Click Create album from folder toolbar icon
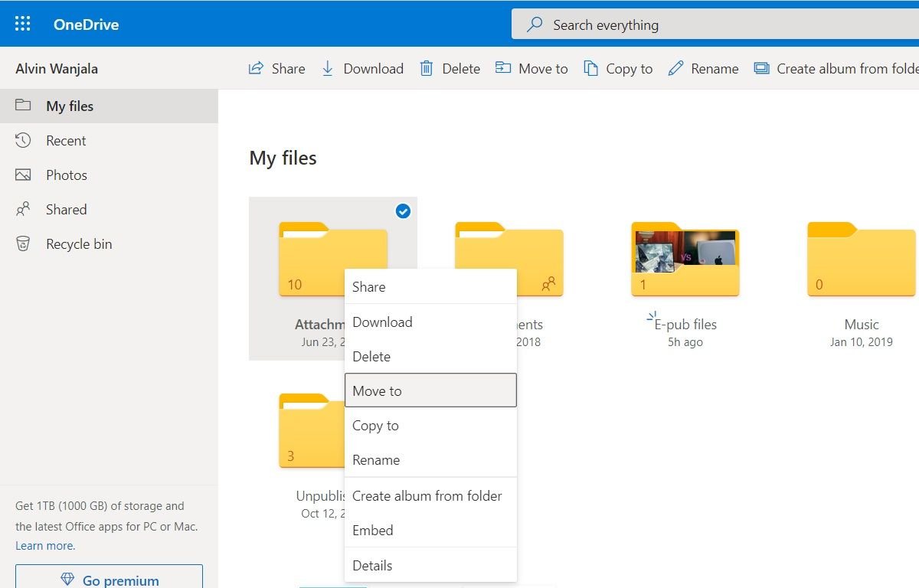 [761, 68]
